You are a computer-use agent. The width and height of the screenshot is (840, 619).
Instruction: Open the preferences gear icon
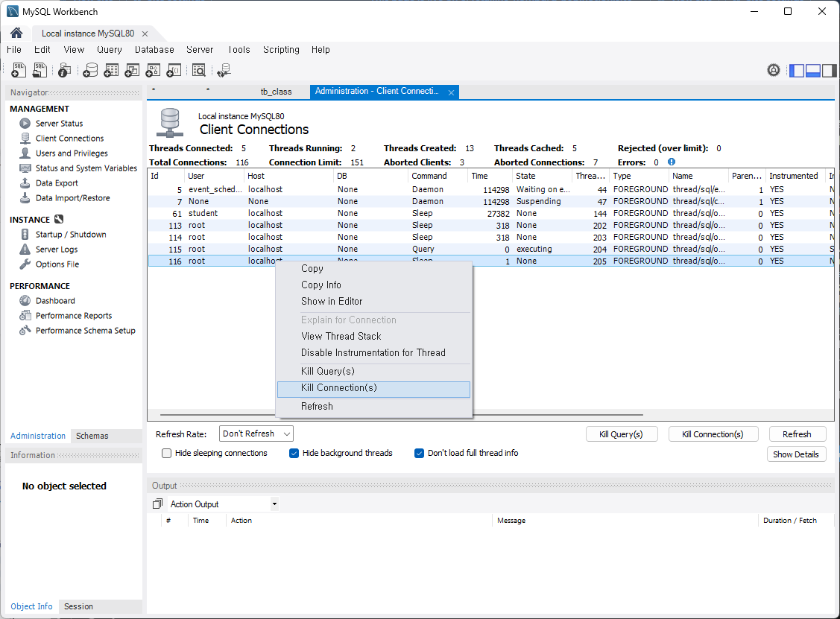pos(774,70)
